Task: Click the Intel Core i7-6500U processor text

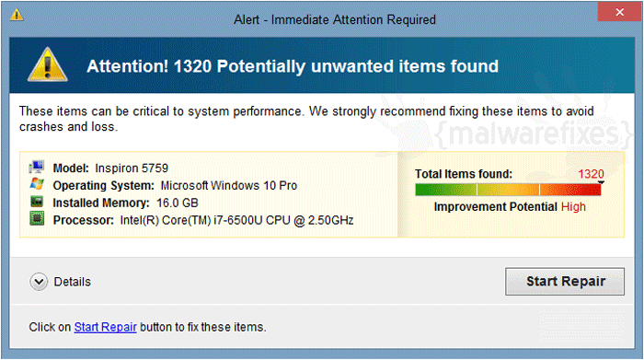Action: pos(236,220)
